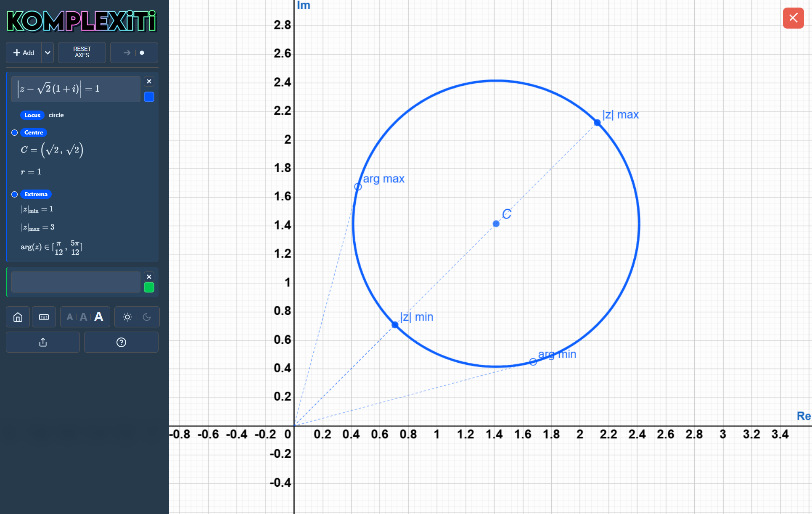Click the |z| min point on circle
The height and width of the screenshot is (514, 812).
click(395, 324)
